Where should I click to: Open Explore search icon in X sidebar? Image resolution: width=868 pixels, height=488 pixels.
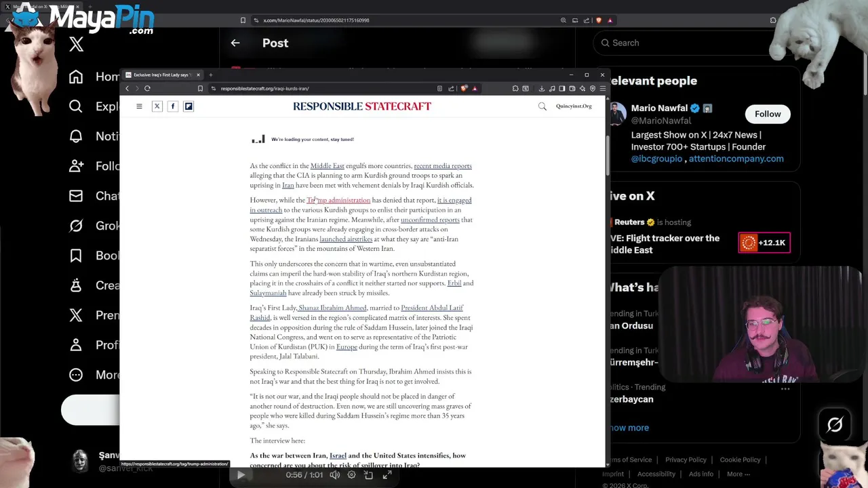pyautogui.click(x=76, y=106)
